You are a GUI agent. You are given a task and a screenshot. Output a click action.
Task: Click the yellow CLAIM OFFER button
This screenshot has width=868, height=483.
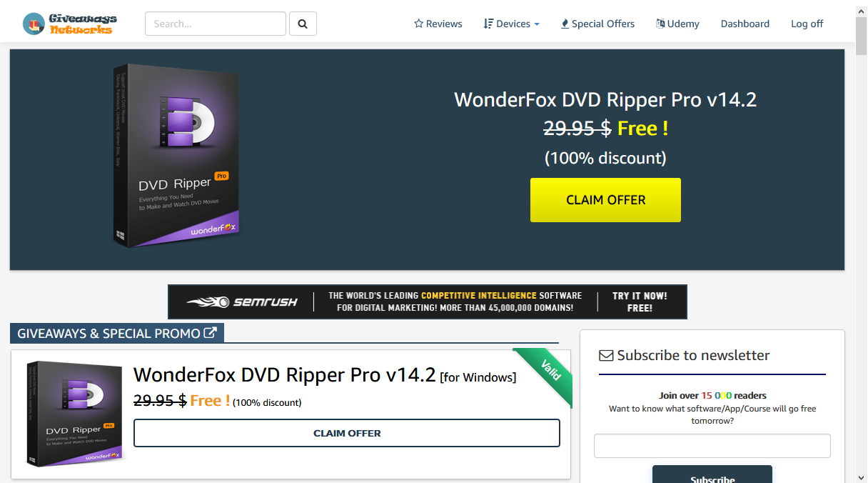click(x=605, y=200)
